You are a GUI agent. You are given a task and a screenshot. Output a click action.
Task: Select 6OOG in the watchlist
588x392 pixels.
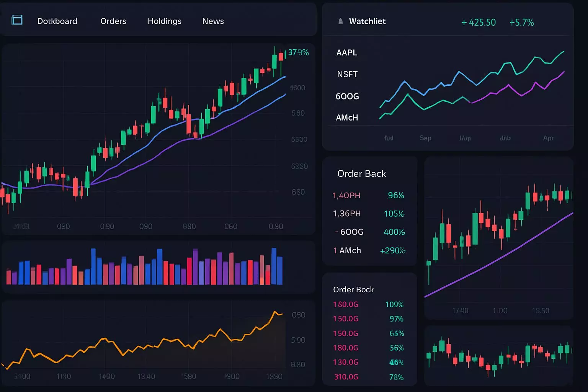pos(347,96)
